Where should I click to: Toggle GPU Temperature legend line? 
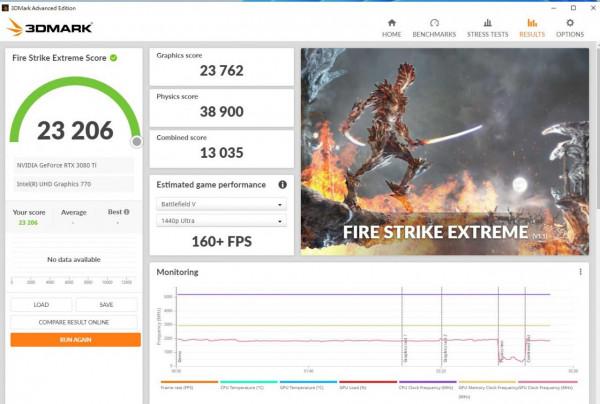[x=308, y=384]
